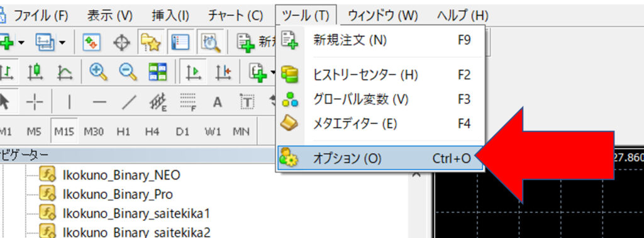Click the zoom in magnifier icon
The image size is (644, 238).
[98, 72]
